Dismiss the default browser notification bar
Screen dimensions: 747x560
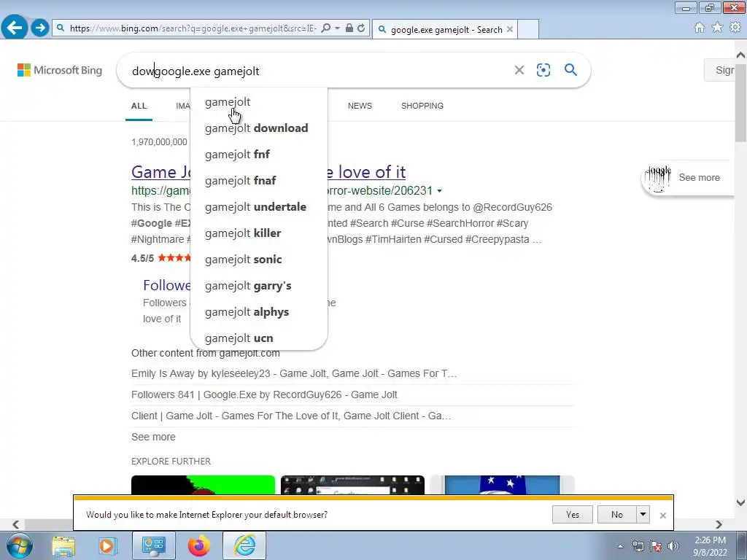662,516
